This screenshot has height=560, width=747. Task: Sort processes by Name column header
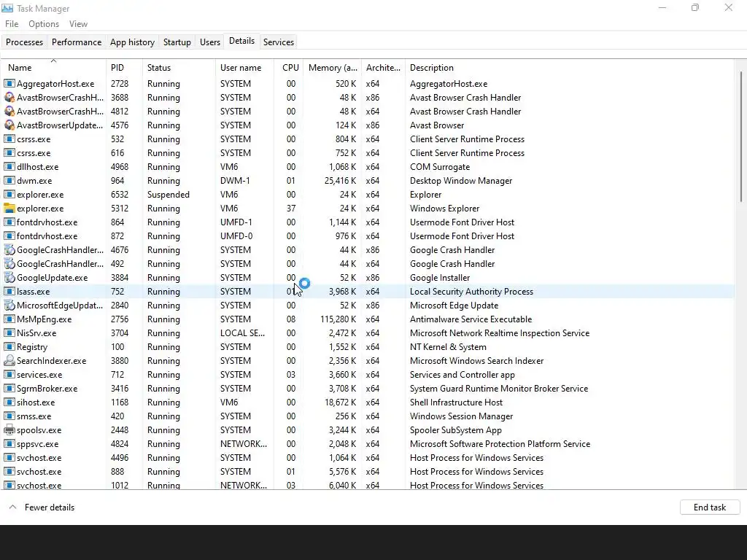(53, 67)
